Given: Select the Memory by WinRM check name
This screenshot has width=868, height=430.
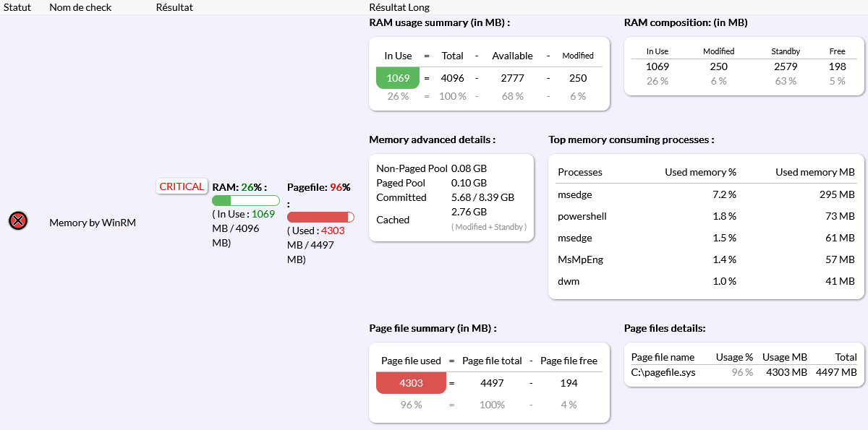Looking at the screenshot, I should tap(93, 223).
